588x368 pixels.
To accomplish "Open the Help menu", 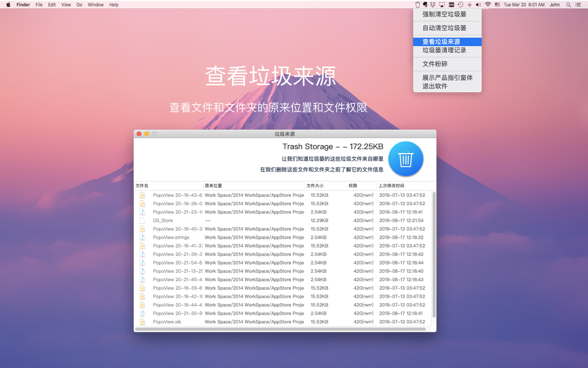I will (x=114, y=5).
